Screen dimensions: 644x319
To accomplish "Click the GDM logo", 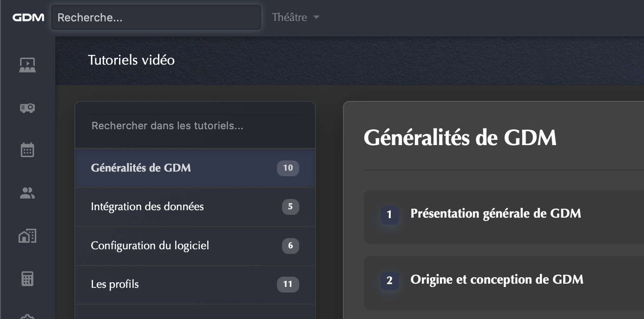I will (28, 18).
